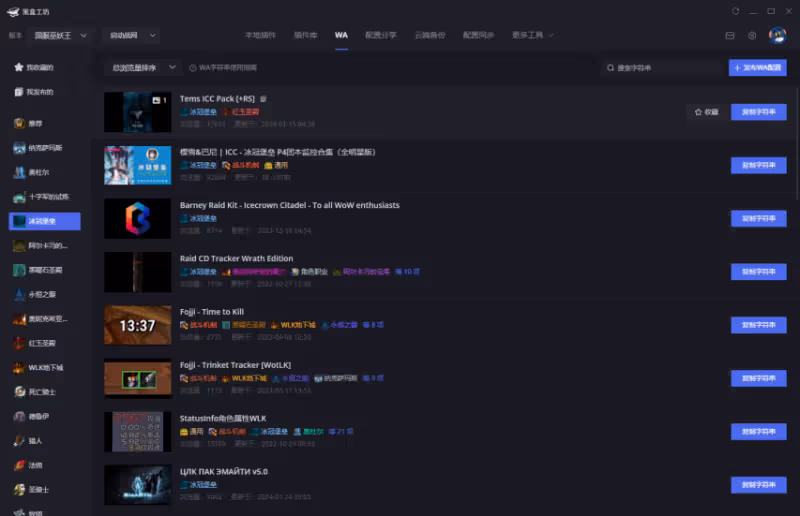The image size is (800, 516).
Task: Click the 'Fojji - Trinket Tracker [WotLK]' title
Action: tap(235, 365)
